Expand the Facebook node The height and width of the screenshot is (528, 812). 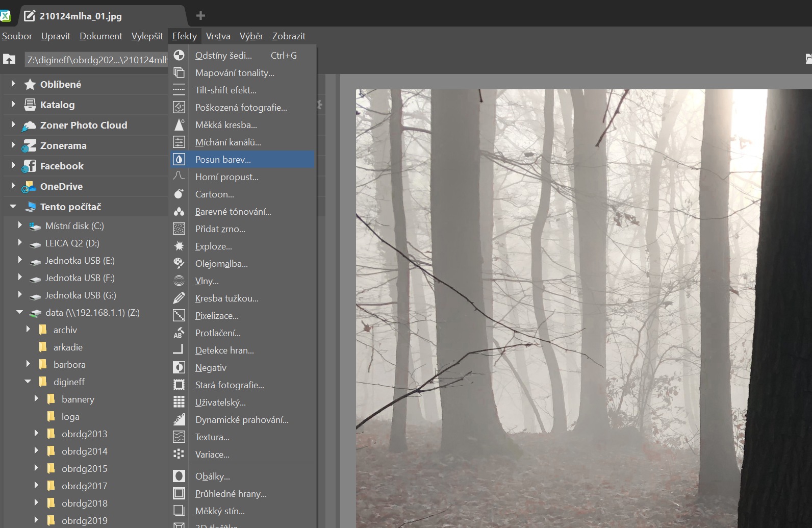(x=13, y=165)
